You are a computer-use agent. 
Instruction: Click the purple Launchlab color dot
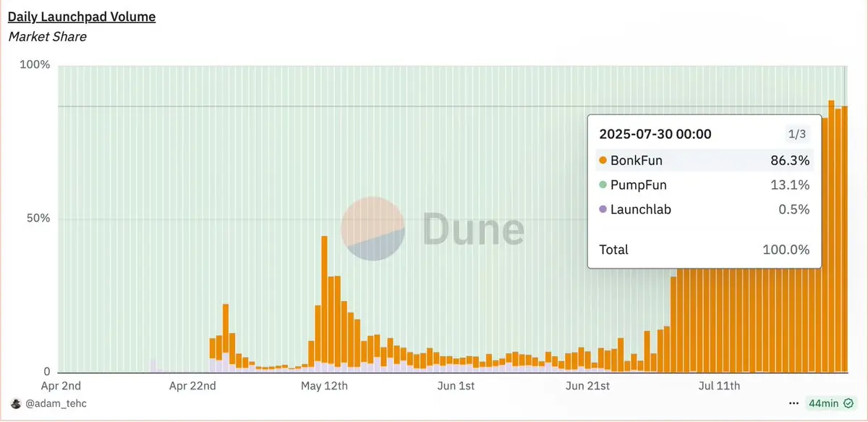(603, 210)
